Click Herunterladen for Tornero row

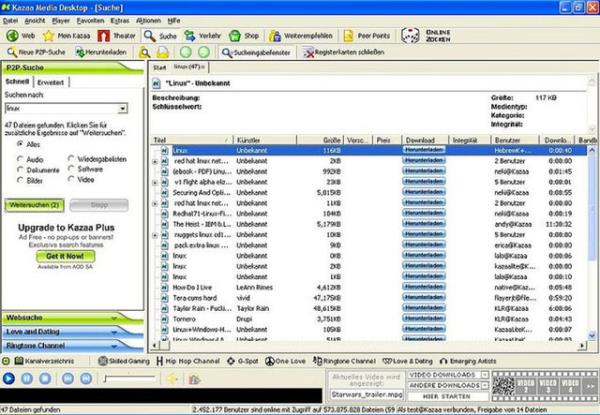click(x=424, y=319)
